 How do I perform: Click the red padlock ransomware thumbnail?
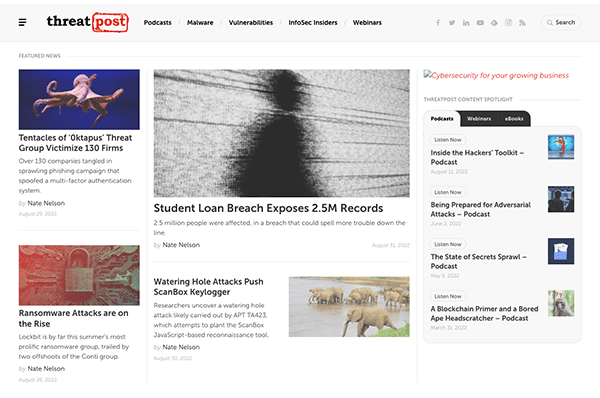[79, 275]
